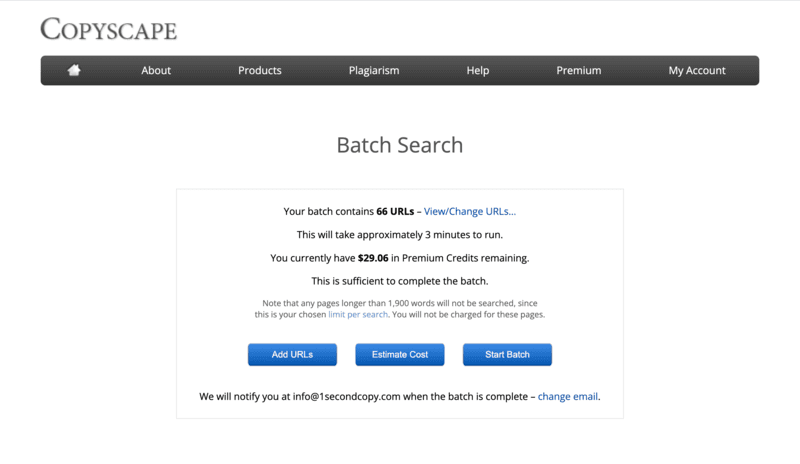Open My Account

(x=697, y=70)
